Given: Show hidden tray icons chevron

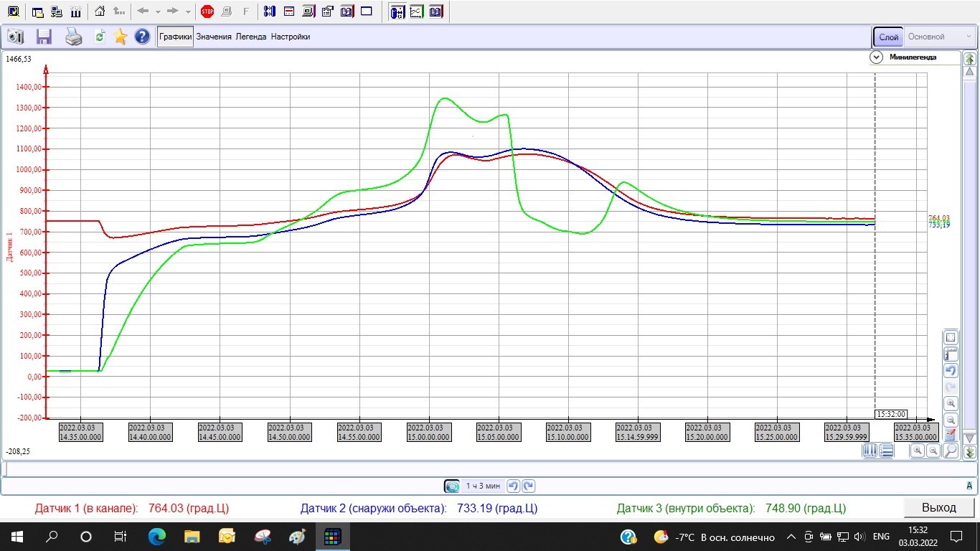Looking at the screenshot, I should point(791,537).
